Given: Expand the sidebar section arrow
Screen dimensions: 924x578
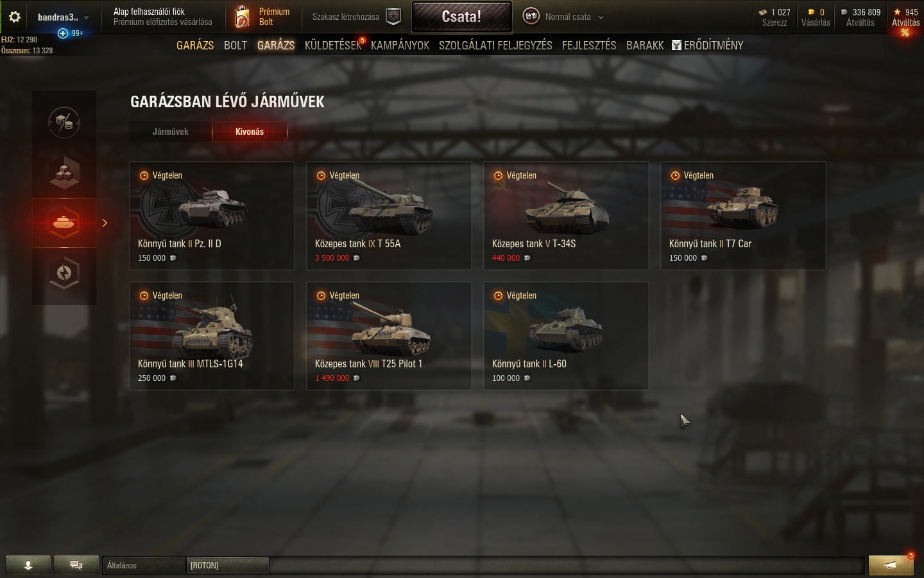Looking at the screenshot, I should click(x=105, y=223).
